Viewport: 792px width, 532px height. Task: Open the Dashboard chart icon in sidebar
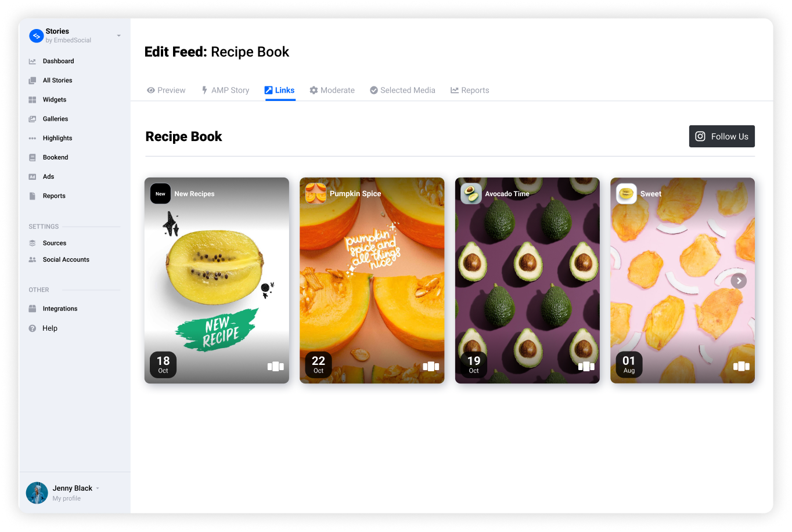click(33, 61)
